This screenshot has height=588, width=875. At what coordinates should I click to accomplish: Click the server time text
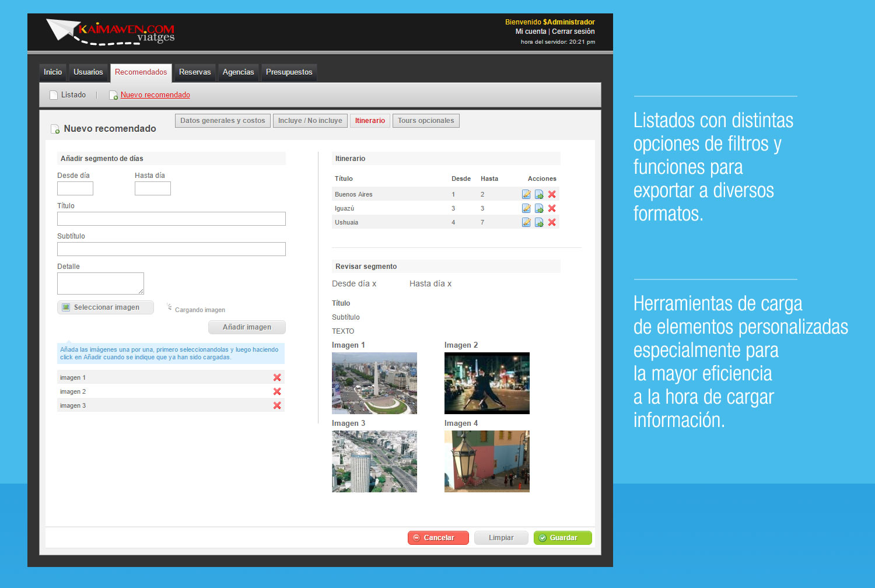(x=558, y=42)
